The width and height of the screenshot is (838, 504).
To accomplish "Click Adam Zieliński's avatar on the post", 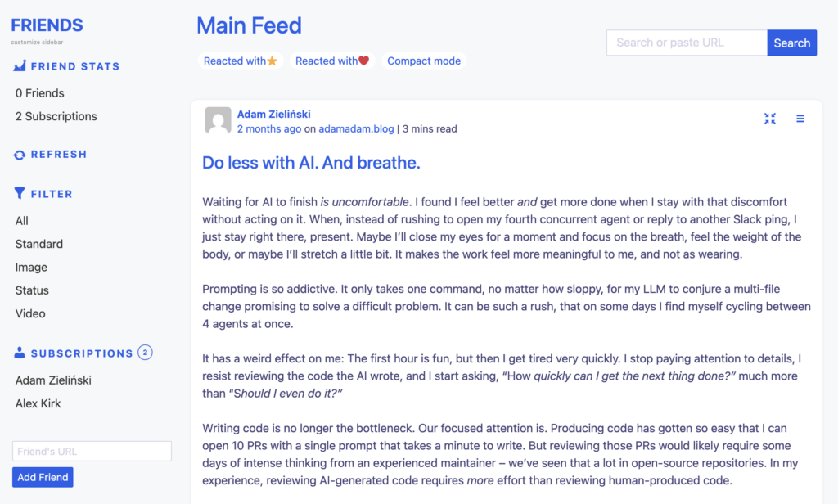I will [x=218, y=120].
